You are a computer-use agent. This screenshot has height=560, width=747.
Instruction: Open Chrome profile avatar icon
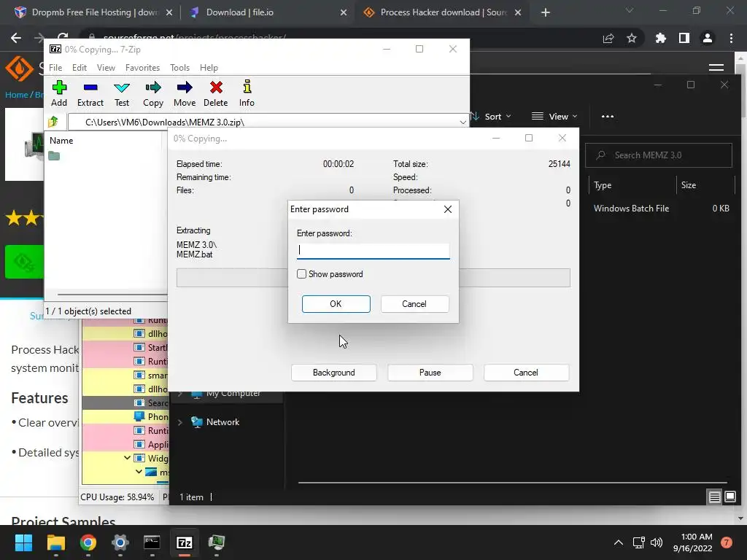[x=708, y=38]
